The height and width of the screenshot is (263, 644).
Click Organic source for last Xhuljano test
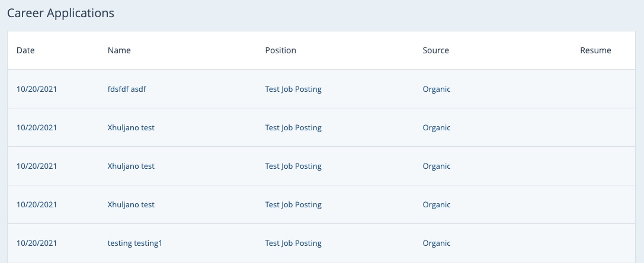click(437, 205)
